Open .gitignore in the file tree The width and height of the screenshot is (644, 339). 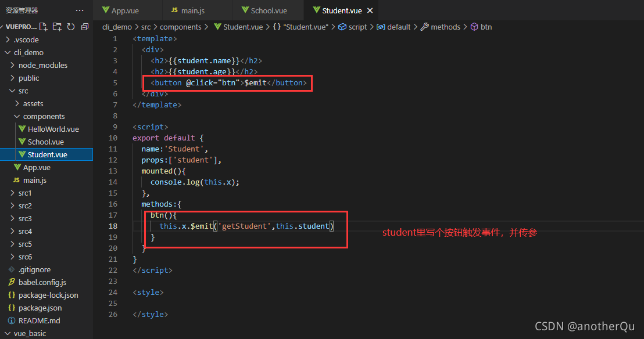(x=46, y=269)
